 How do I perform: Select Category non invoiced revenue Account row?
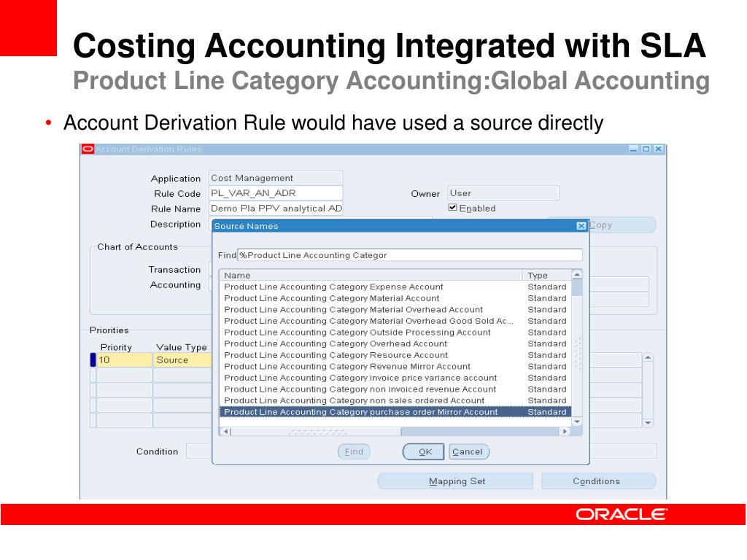[x=395, y=389]
